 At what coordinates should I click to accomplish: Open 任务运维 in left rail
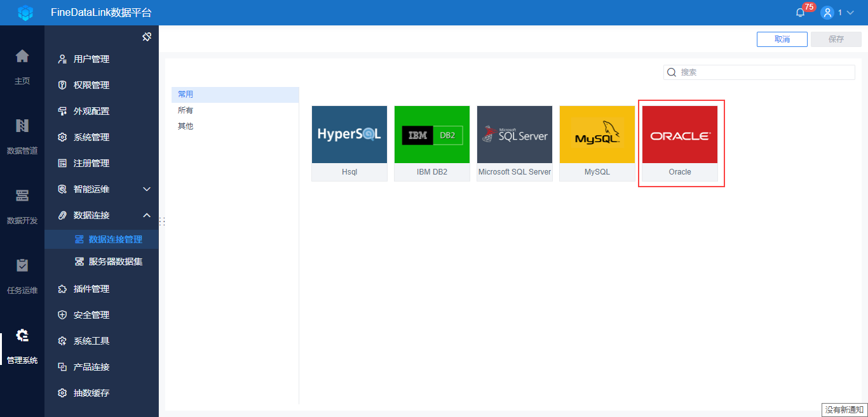[x=22, y=275]
